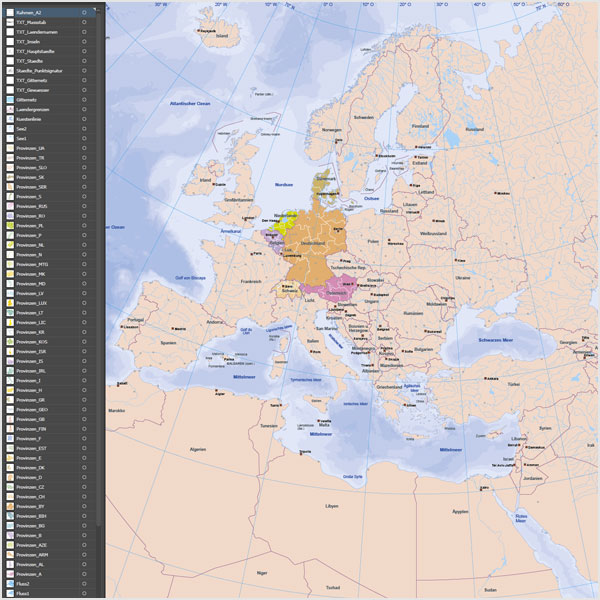Click thumbnail of Provinzen_NL layer
This screenshot has height=600, width=600.
(9, 245)
